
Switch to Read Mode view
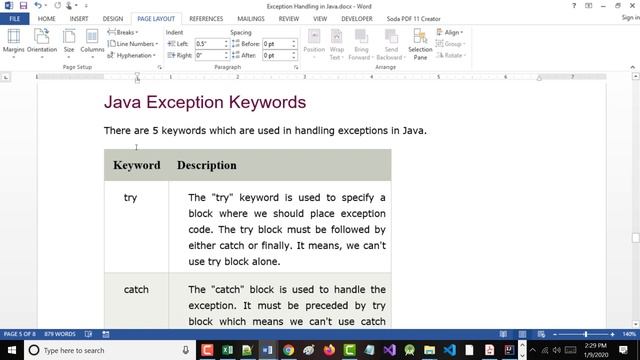(503, 334)
